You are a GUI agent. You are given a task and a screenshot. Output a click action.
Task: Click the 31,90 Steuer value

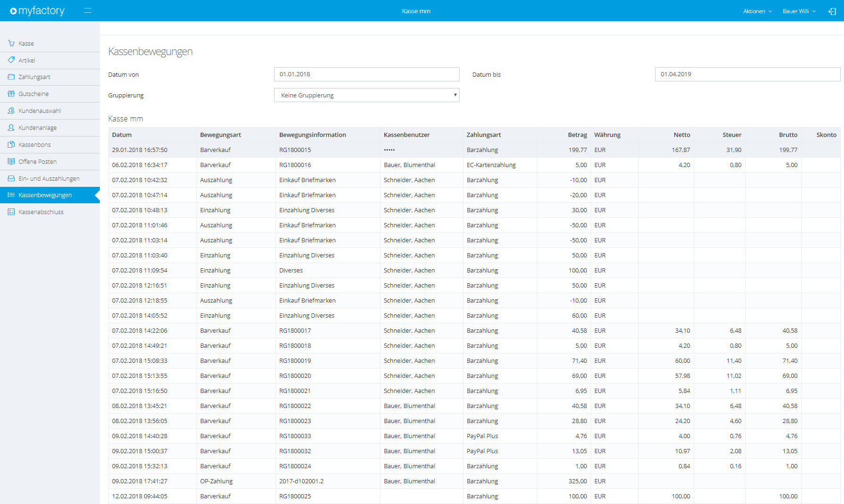point(734,150)
